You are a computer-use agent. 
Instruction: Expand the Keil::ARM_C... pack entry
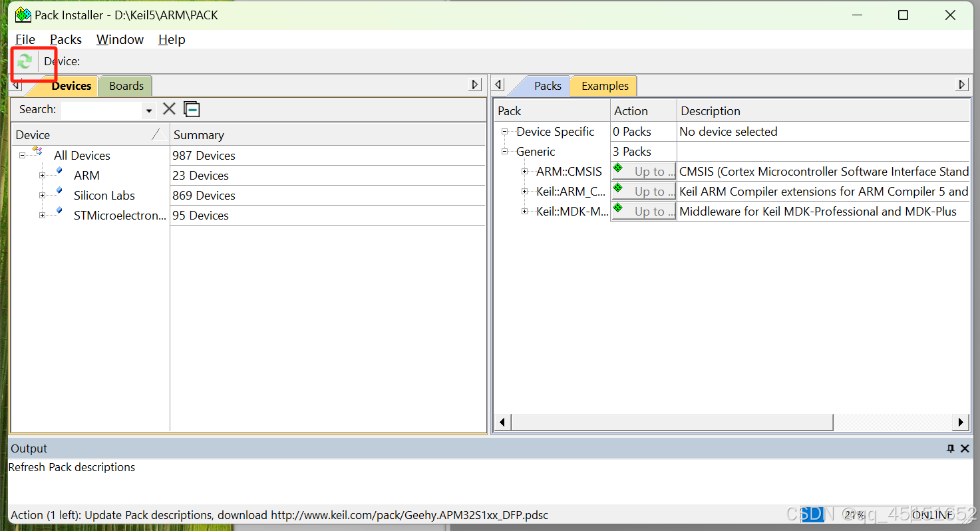pos(524,192)
